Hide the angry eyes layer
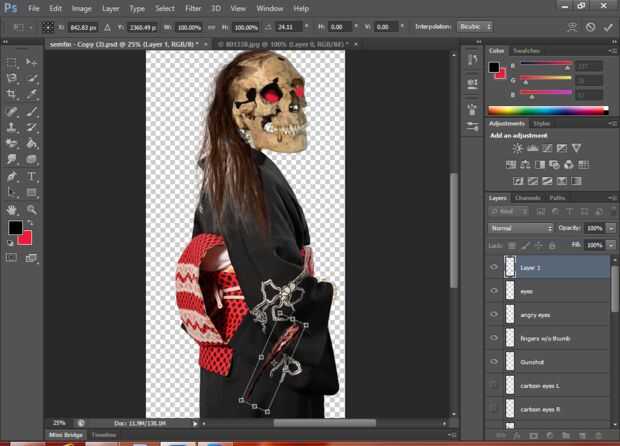 [x=494, y=315]
